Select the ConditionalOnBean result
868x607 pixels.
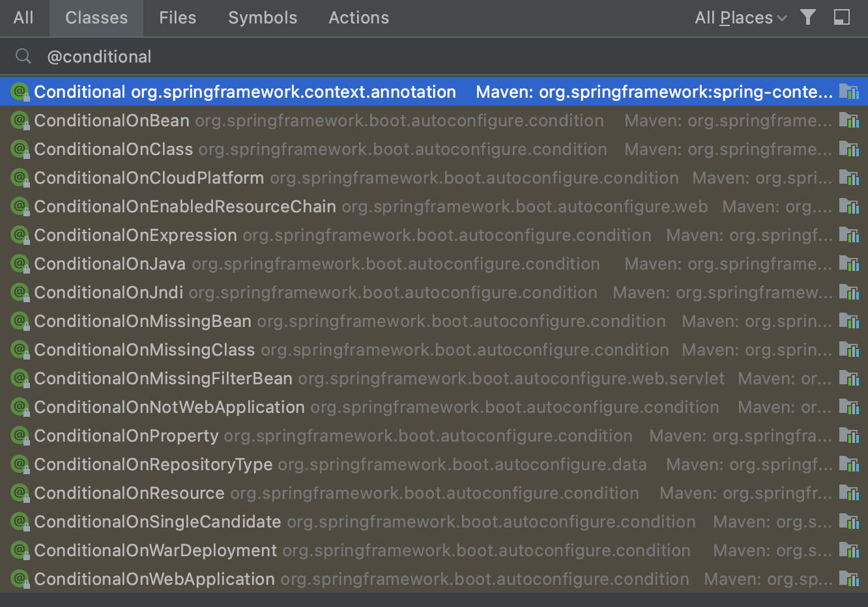(434, 120)
